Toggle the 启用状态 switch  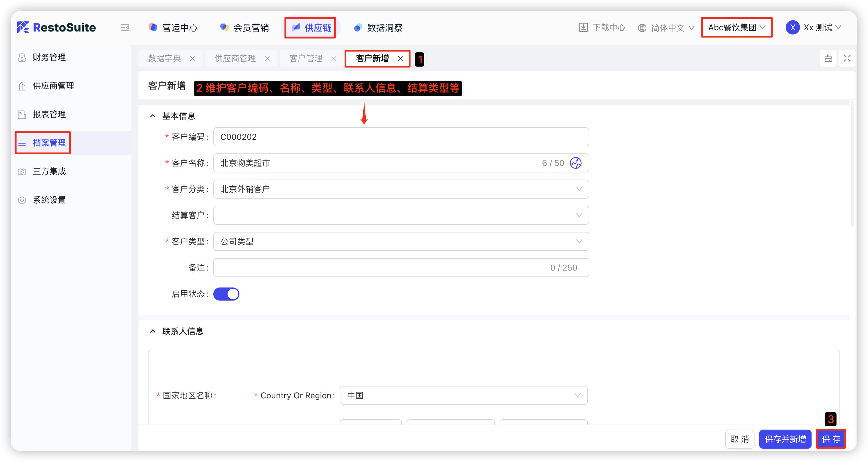(226, 294)
